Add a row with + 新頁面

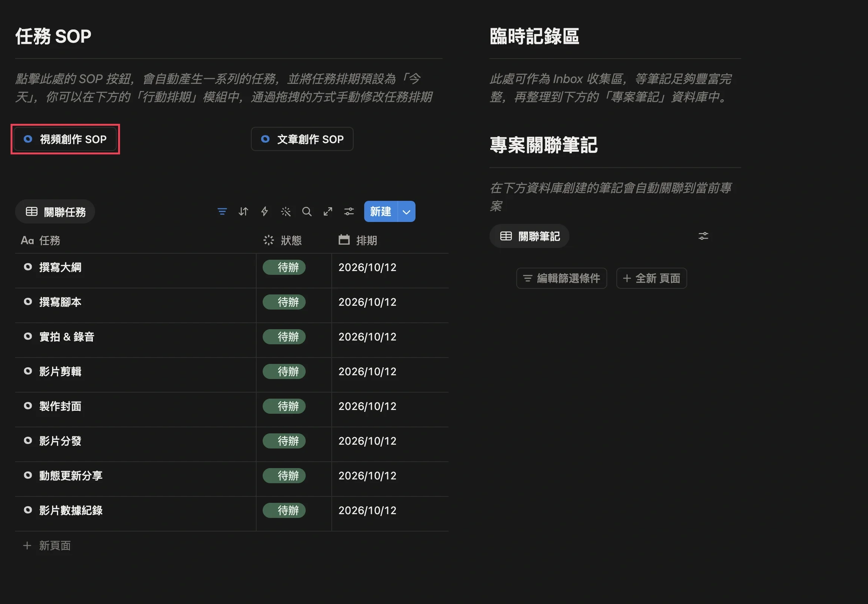coord(47,546)
